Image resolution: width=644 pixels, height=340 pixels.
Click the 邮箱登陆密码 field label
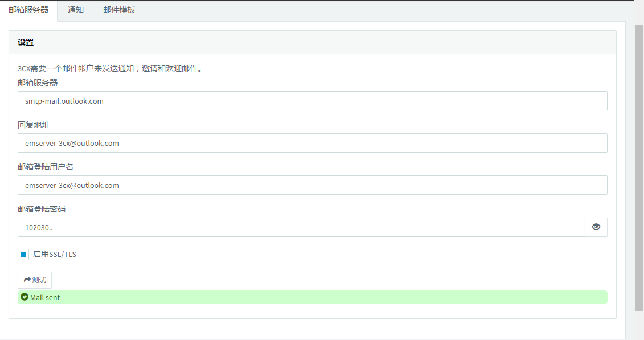click(42, 209)
